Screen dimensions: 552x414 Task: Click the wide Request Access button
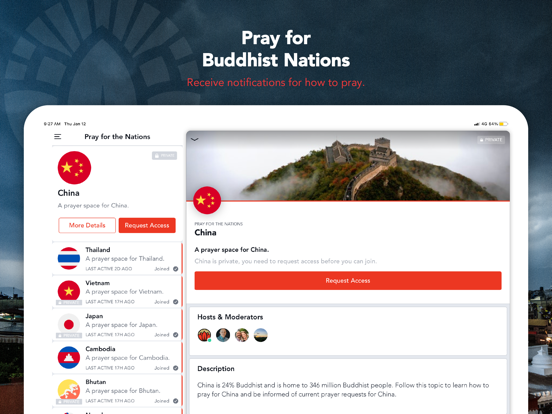[348, 281]
